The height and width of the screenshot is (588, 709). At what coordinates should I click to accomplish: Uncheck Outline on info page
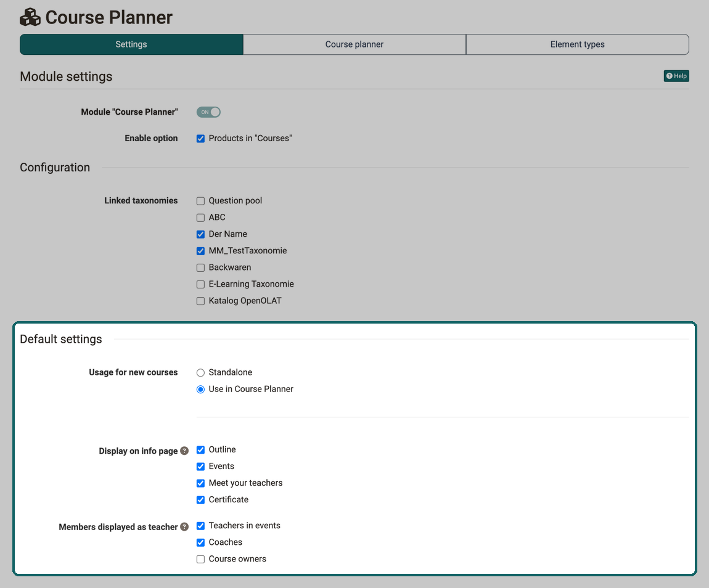201,450
